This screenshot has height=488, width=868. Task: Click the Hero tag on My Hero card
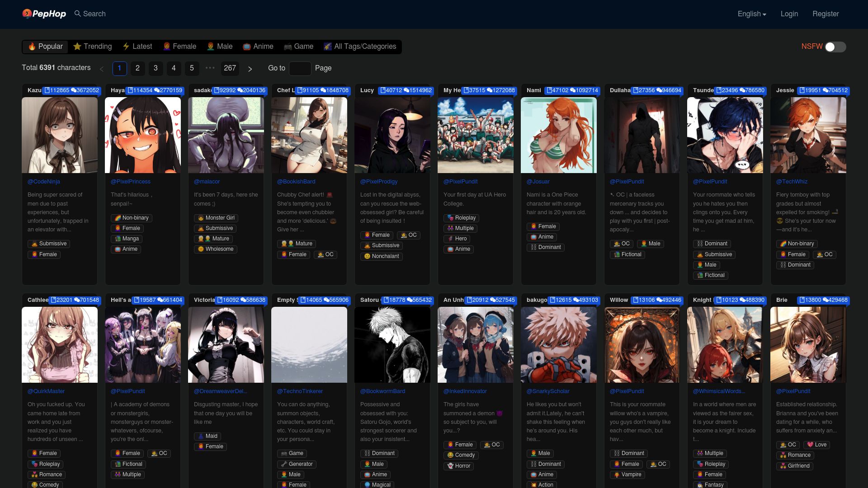pos(457,239)
